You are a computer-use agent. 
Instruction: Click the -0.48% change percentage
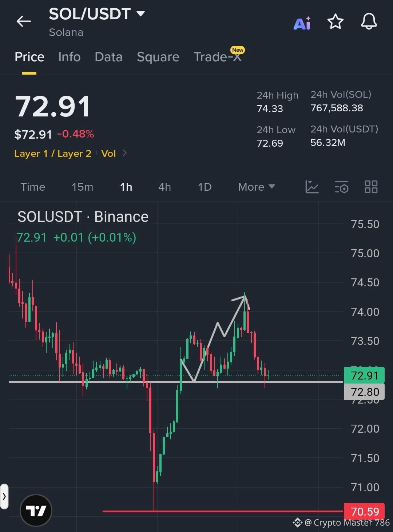point(75,134)
